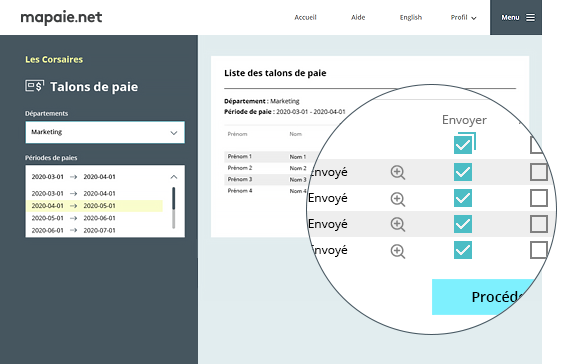Select period 2020-05-01 to 2020-06-01
The height and width of the screenshot is (364, 578).
point(74,218)
